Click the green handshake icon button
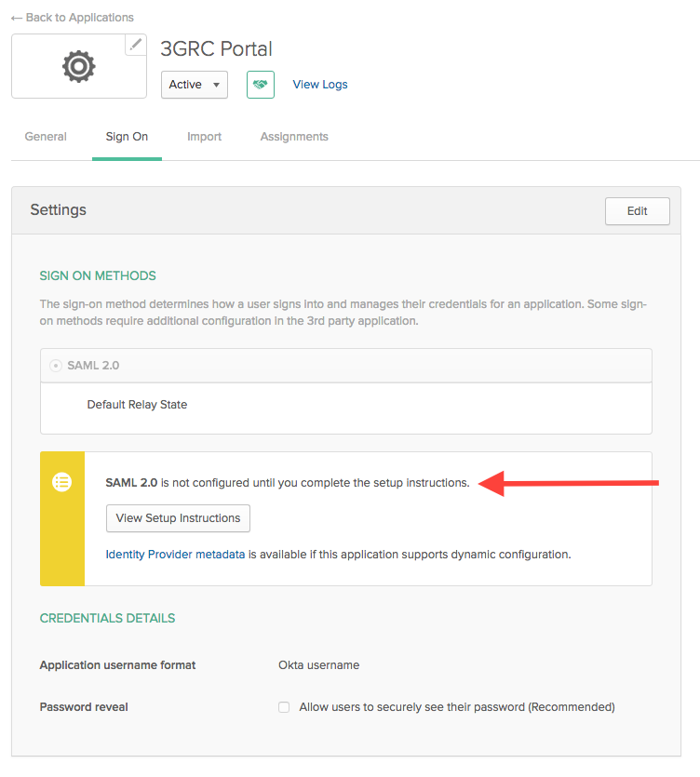The width and height of the screenshot is (700, 777). [261, 85]
